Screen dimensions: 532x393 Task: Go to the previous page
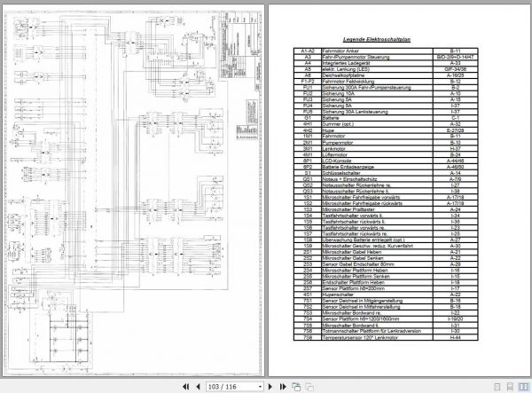(x=198, y=387)
